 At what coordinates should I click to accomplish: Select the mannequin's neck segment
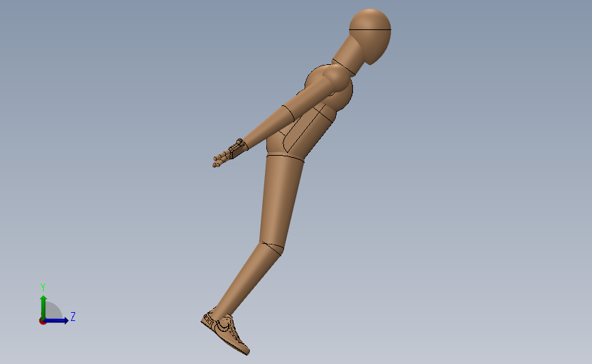pyautogui.click(x=350, y=54)
